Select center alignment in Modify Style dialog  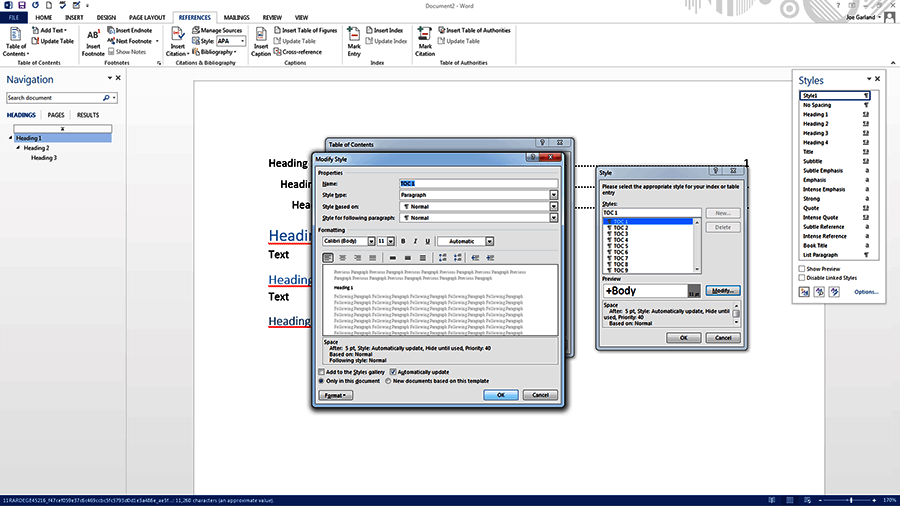(x=343, y=258)
